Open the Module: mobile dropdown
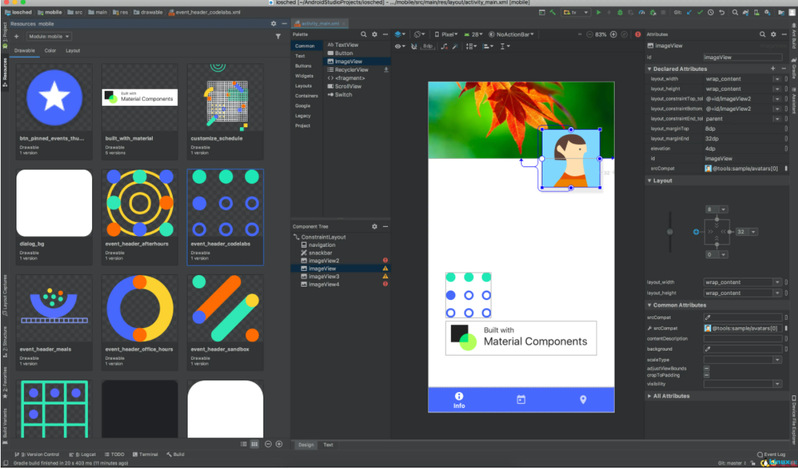This screenshot has height=469, width=798. pyautogui.click(x=50, y=36)
